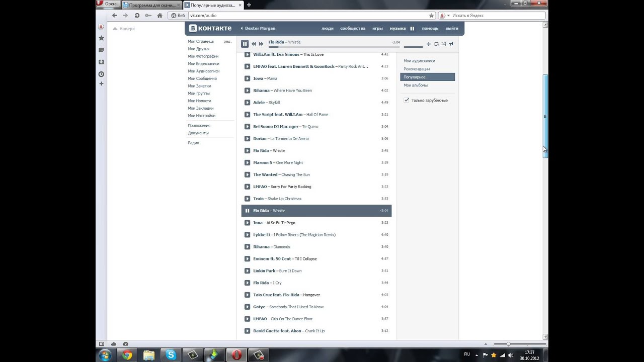
Task: Bookmark page with address bar star
Action: click(431, 16)
